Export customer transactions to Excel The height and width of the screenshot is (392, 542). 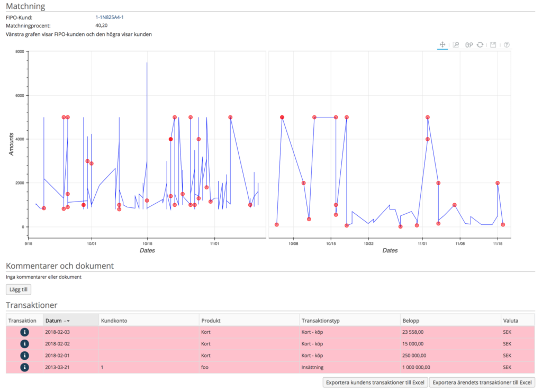point(375,382)
